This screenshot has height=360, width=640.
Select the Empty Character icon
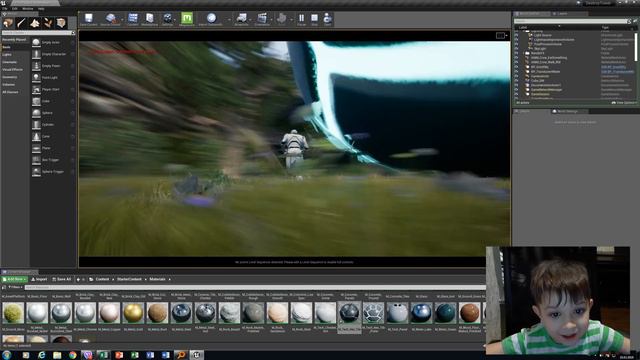tap(36, 54)
